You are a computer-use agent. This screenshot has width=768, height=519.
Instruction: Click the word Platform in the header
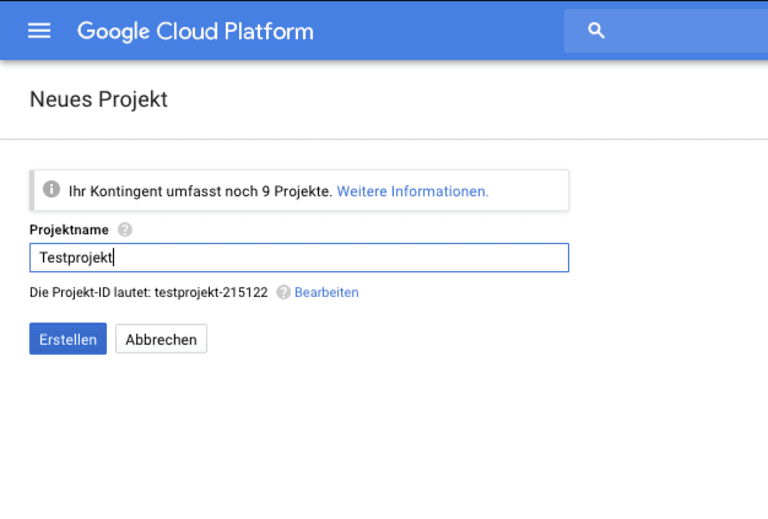tap(269, 31)
